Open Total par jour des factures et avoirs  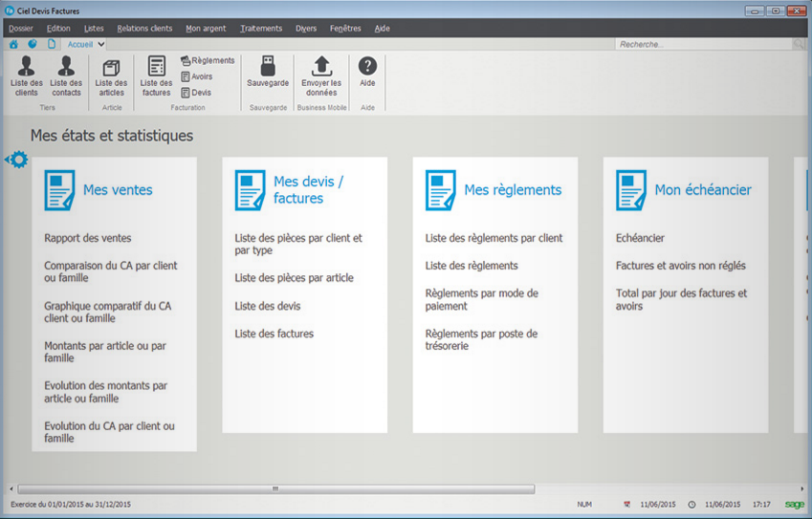[x=682, y=299]
